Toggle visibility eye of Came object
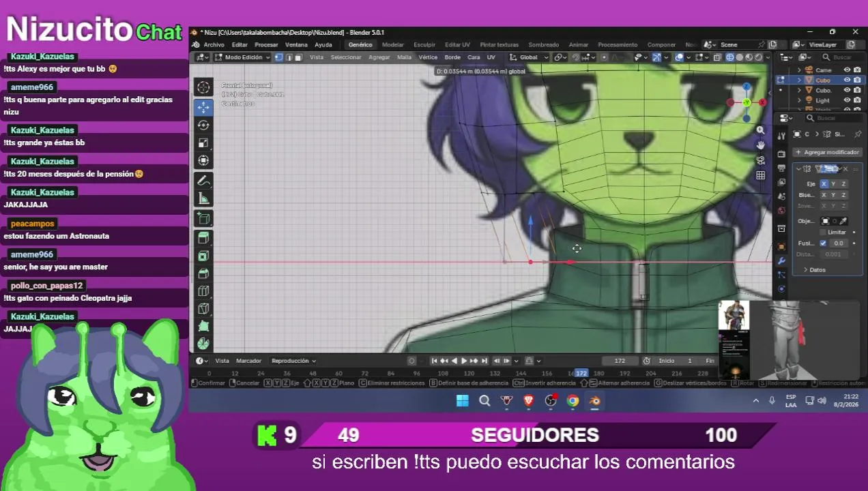The image size is (868, 491). [x=847, y=70]
